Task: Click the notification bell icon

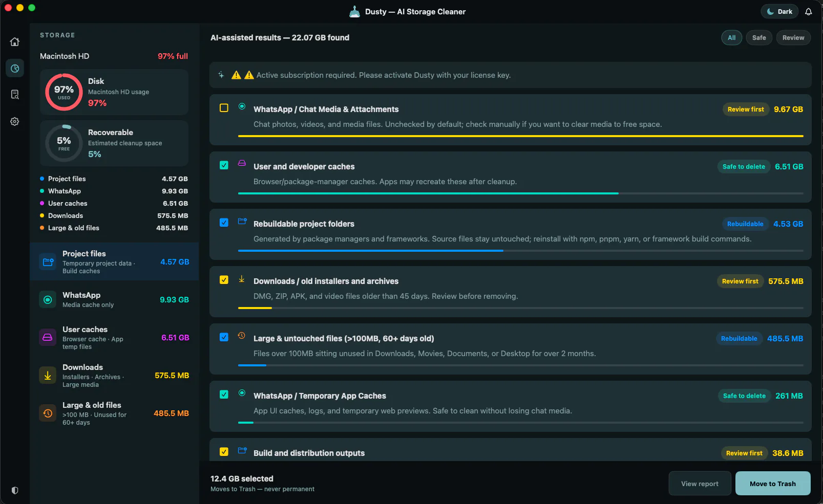Action: 809,12
